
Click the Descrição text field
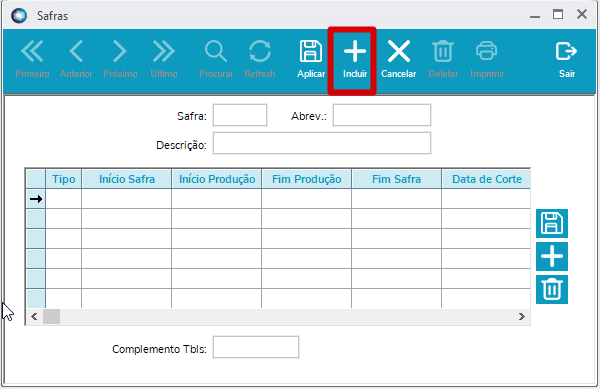click(322, 143)
